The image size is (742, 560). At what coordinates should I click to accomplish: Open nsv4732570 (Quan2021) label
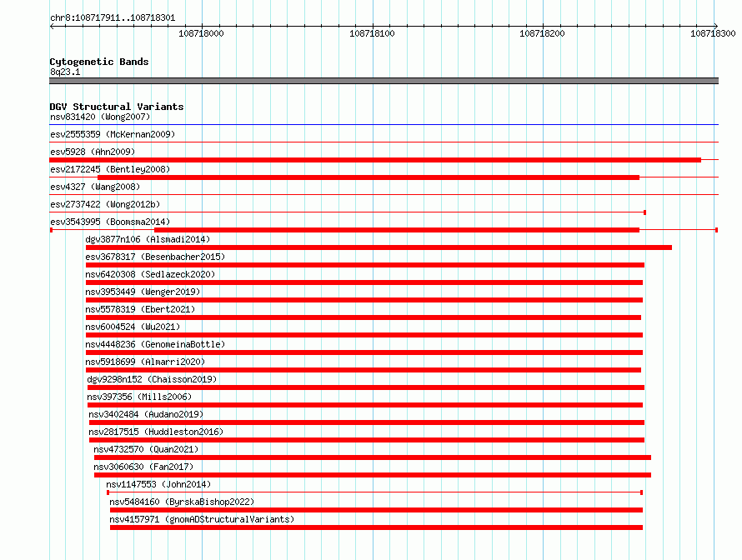tap(146, 449)
